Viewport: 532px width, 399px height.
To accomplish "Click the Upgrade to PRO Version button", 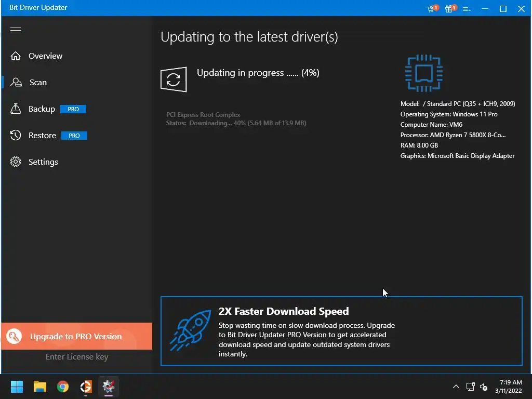I will (x=77, y=336).
